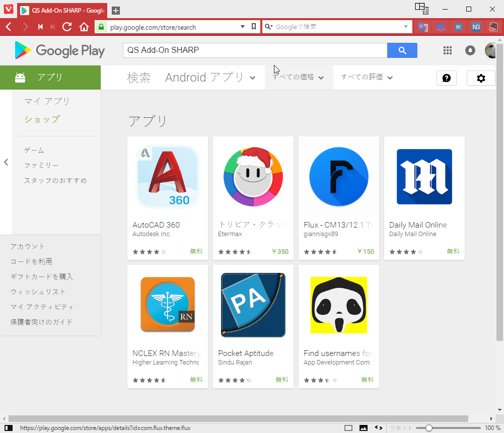Viewport: 504px width, 433px height.
Task: Open a new tab with plus button
Action: coord(116,11)
